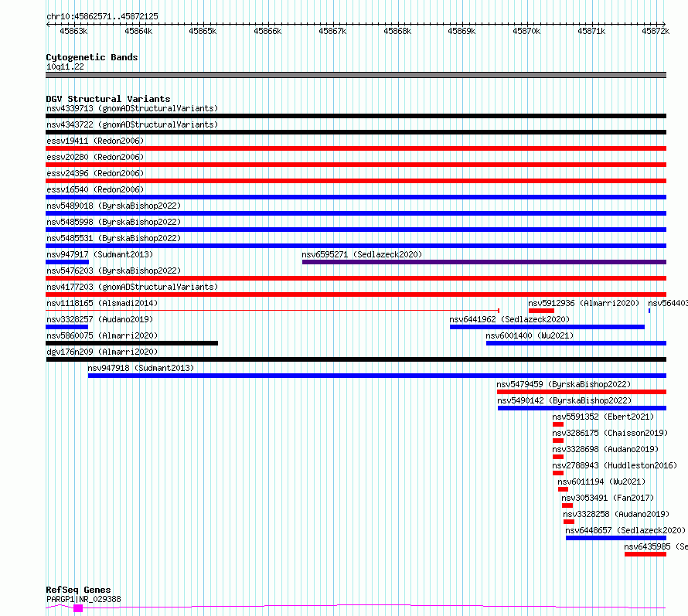Click the magenta PARGP1 exon block
This screenshot has width=688, height=616.
78,608
